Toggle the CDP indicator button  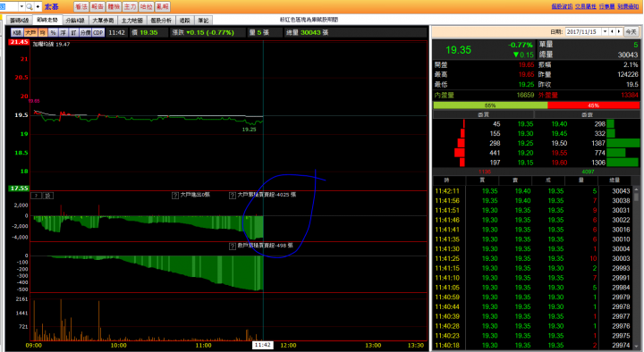tap(98, 32)
